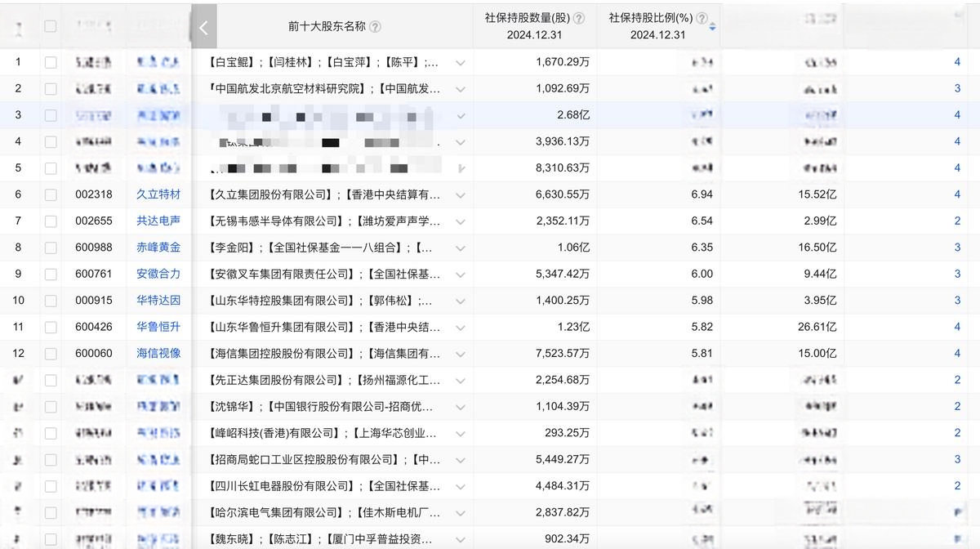Select the 000915 华特达因 row checkbox
The image size is (980, 549).
click(51, 301)
